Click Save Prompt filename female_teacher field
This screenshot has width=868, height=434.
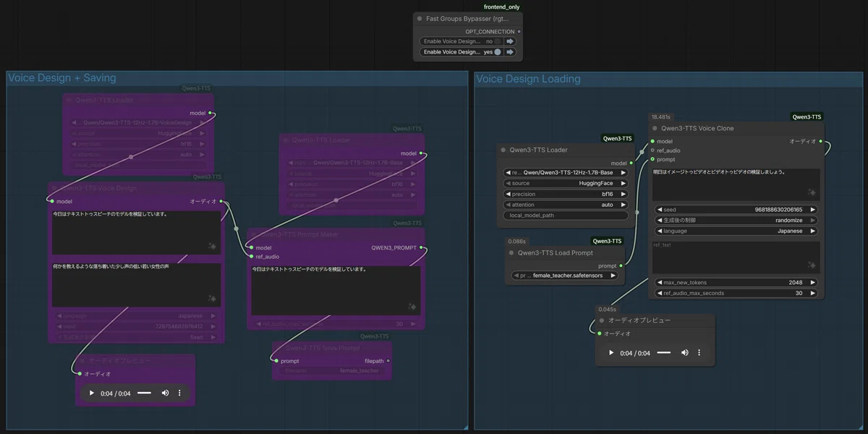point(333,371)
